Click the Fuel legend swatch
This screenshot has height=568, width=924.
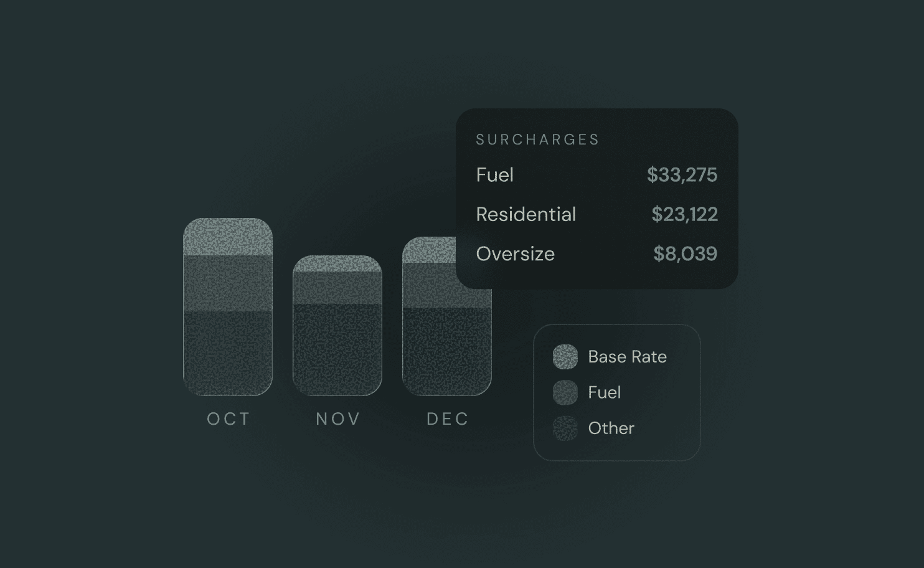[x=565, y=392]
